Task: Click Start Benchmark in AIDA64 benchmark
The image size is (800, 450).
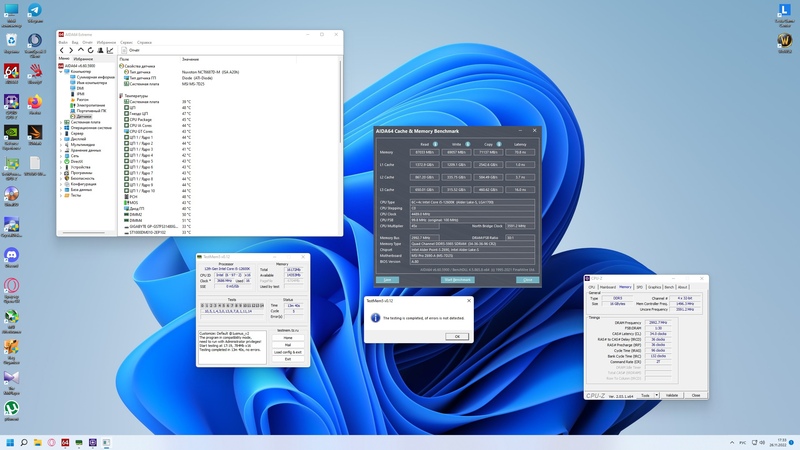Action: point(458,280)
